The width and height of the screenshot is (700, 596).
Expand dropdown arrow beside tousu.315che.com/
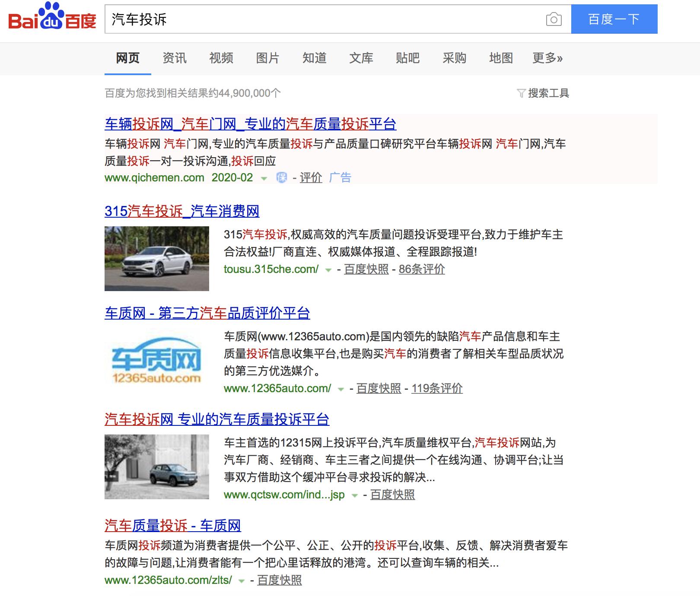pos(328,270)
